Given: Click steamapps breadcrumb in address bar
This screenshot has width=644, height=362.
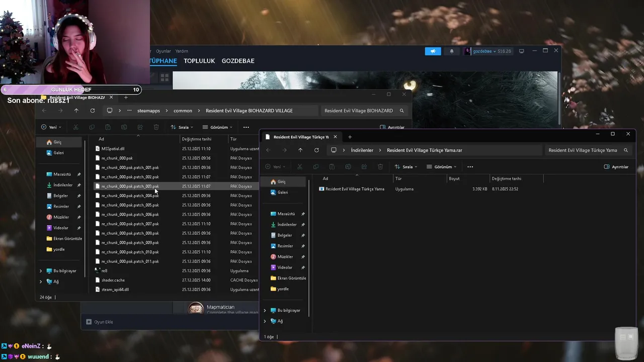Looking at the screenshot, I should (x=148, y=111).
